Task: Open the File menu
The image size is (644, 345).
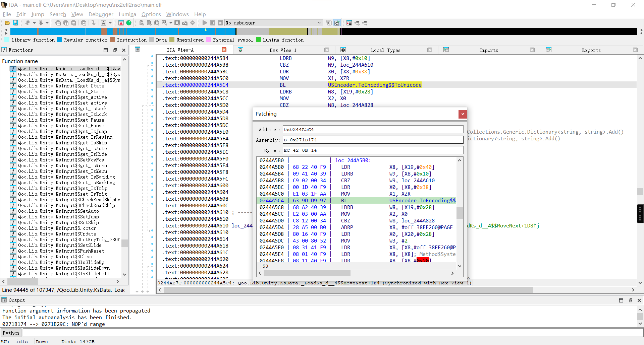Action: tap(7, 14)
